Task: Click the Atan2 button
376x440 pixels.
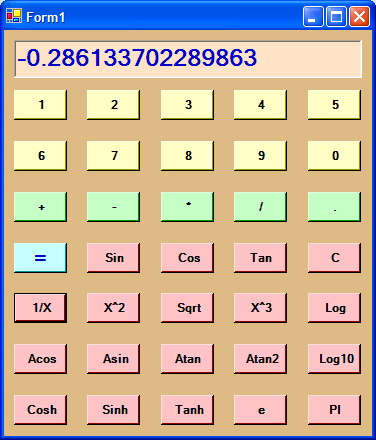Action: click(260, 359)
